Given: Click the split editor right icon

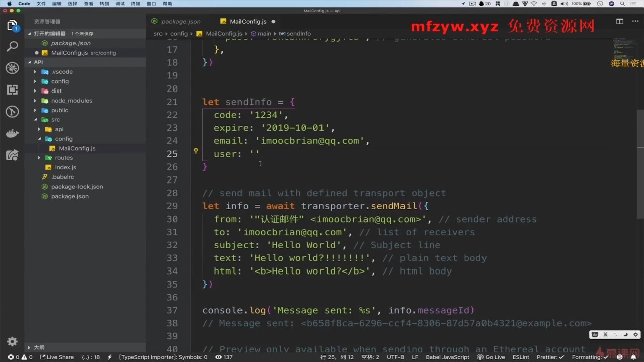Looking at the screenshot, I should pos(620,21).
